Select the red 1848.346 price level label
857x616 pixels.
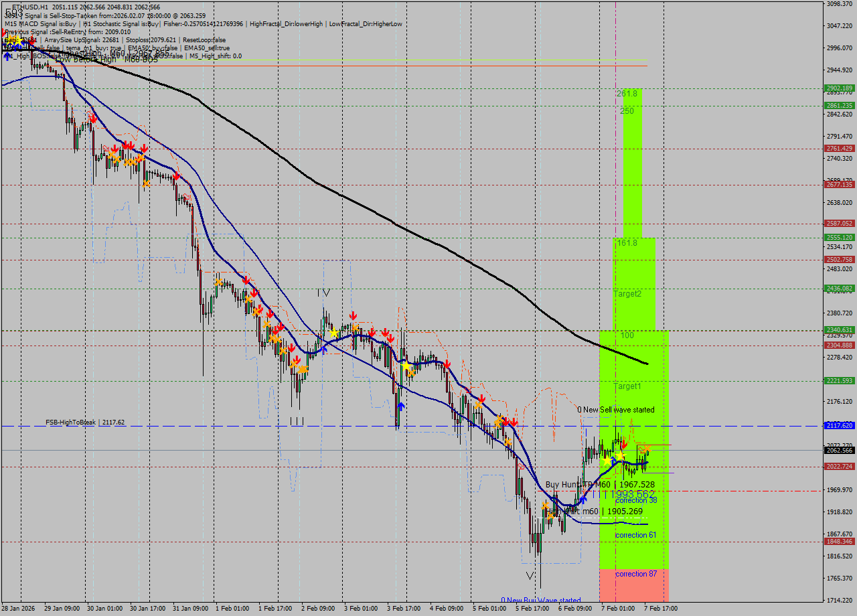[x=839, y=542]
